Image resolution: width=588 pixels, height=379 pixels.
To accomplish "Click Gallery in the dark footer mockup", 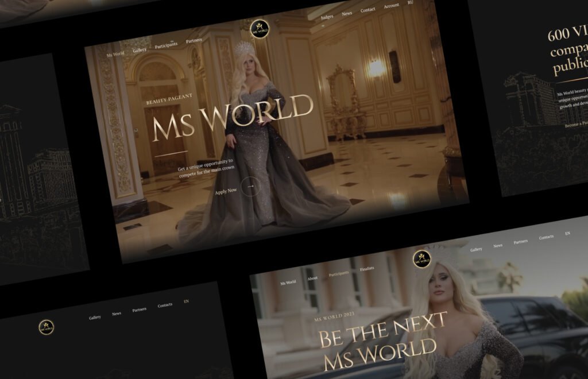I will 95,317.
